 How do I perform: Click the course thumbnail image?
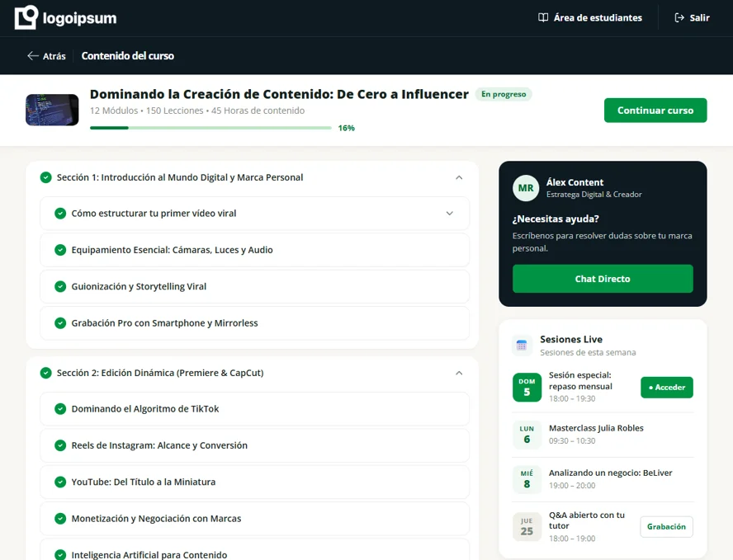click(x=52, y=111)
